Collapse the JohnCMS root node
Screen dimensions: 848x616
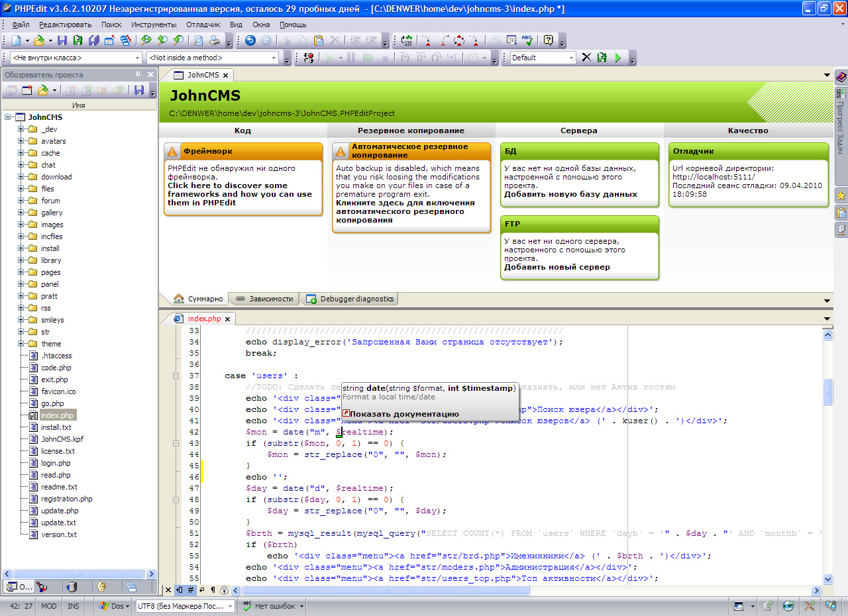click(8, 117)
